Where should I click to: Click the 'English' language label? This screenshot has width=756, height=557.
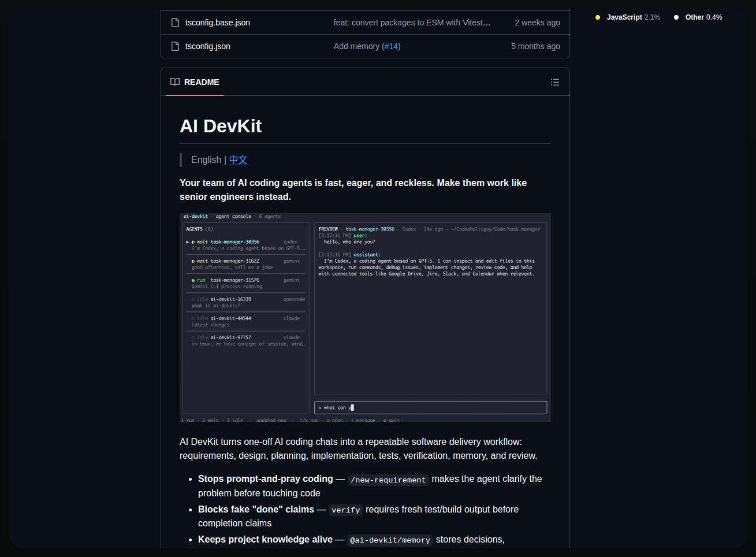(206, 160)
